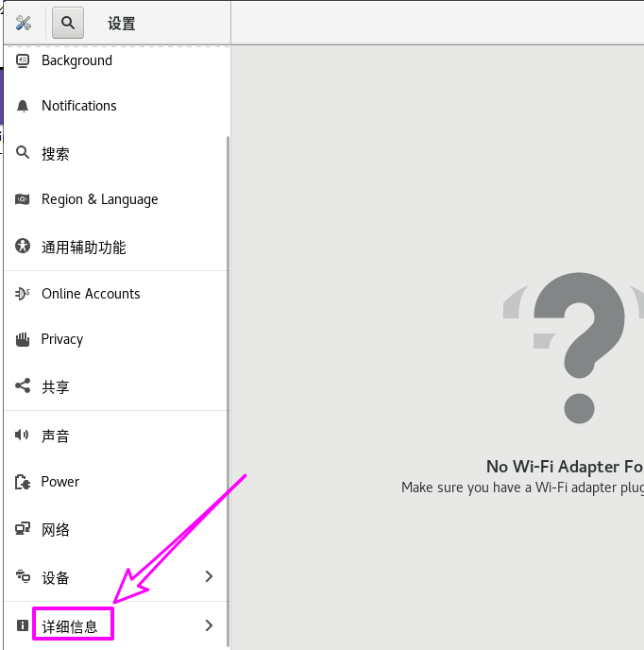The width and height of the screenshot is (644, 650).
Task: Click the 设备 devices icon
Action: tap(23, 577)
